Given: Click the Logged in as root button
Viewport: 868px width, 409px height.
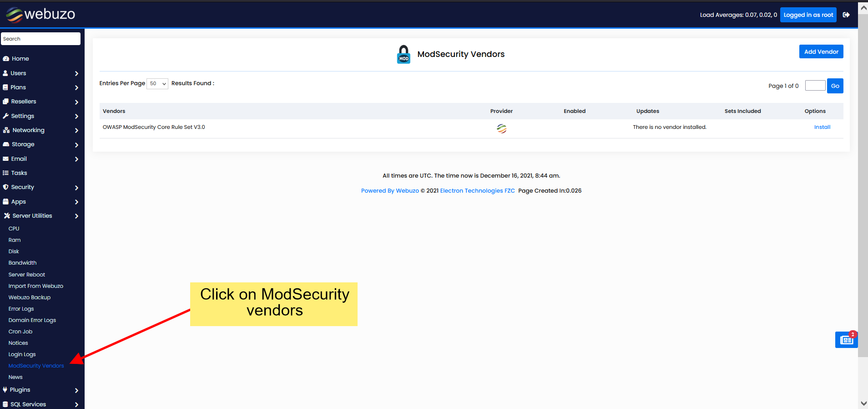Looking at the screenshot, I should tap(808, 15).
